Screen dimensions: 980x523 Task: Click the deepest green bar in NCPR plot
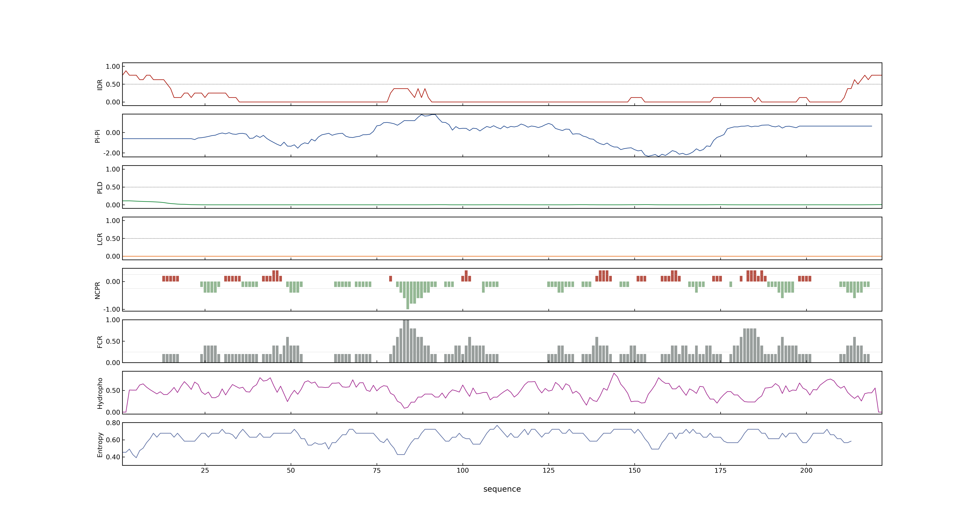[408, 295]
